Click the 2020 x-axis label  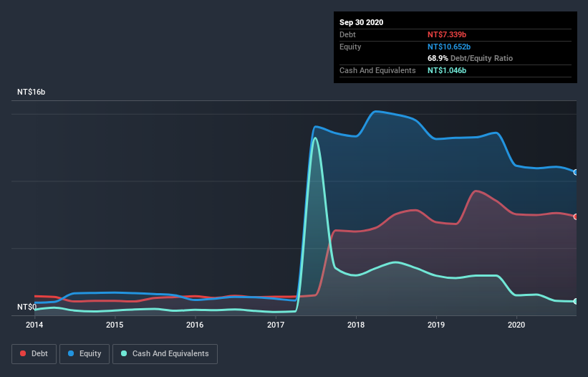click(516, 325)
